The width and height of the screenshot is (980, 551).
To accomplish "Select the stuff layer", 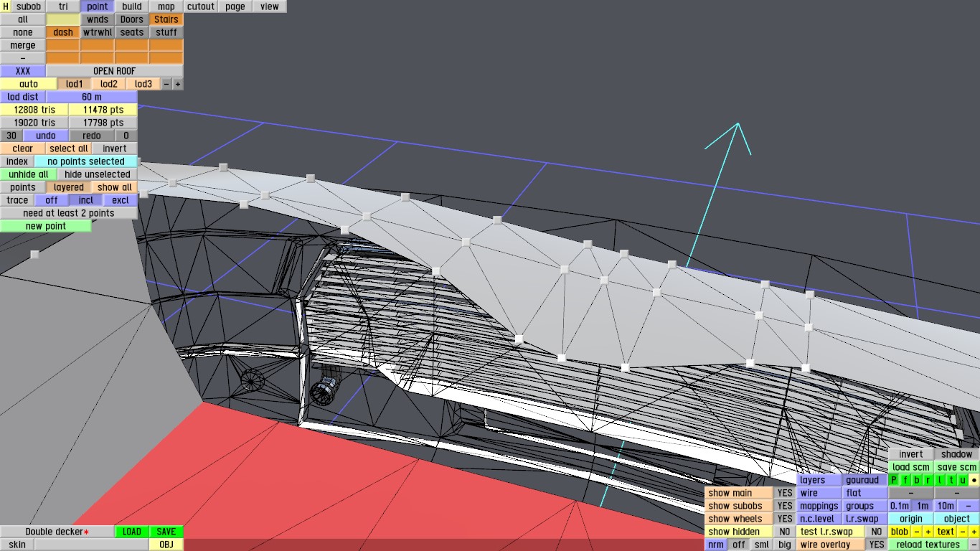I will pos(166,32).
